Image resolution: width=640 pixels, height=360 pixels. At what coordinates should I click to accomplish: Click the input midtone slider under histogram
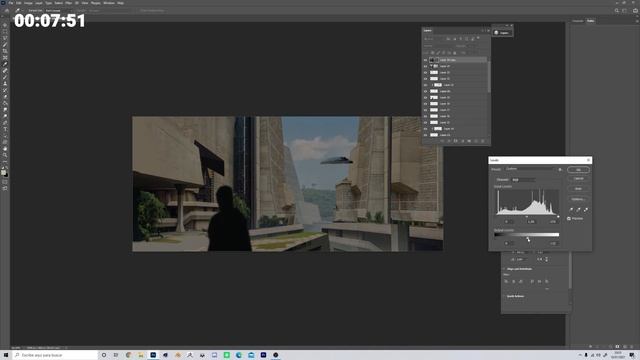(x=527, y=216)
